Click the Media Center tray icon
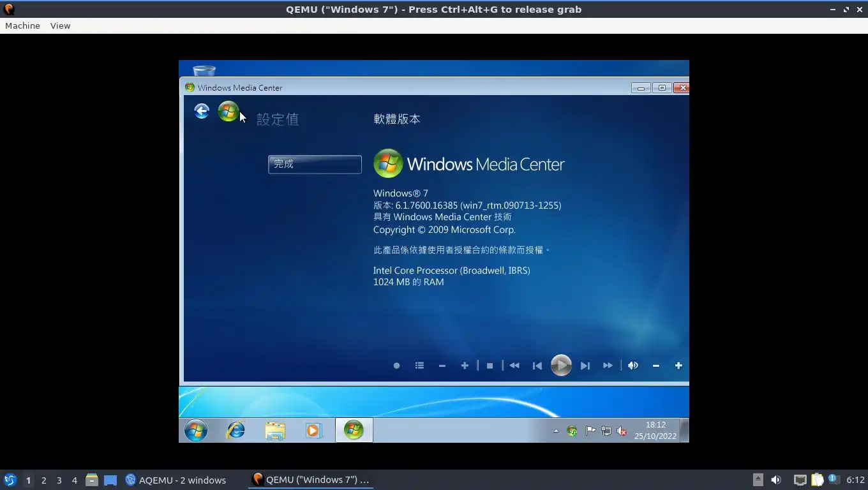This screenshot has width=868, height=490. [572, 431]
